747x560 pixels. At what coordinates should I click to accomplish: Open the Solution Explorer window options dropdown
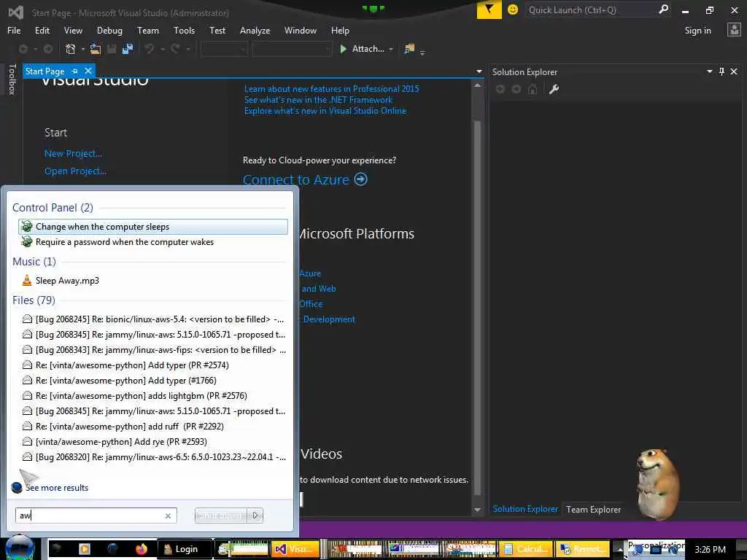click(x=709, y=71)
